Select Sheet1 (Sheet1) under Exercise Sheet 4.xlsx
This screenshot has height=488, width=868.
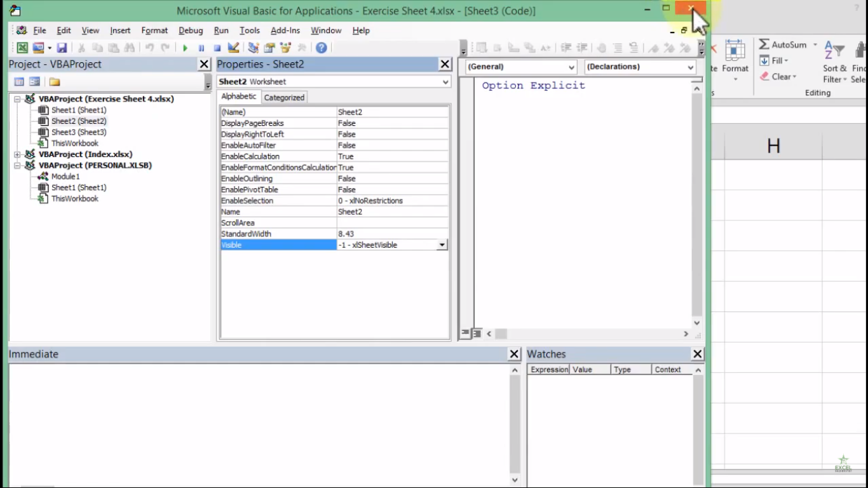[x=79, y=111]
